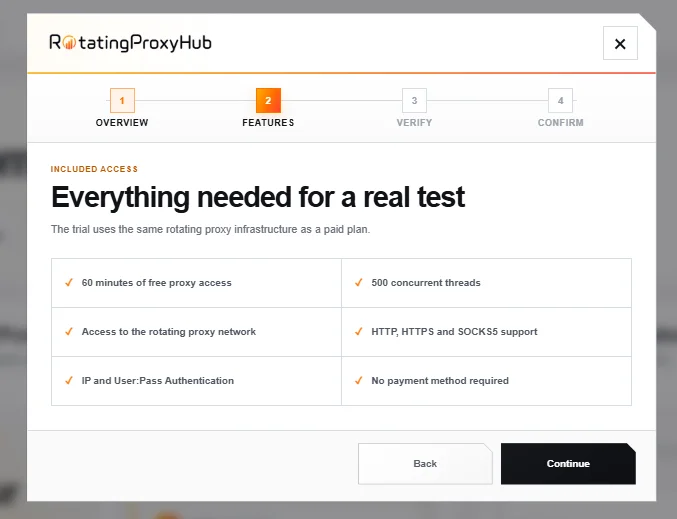Click the OVERVIEW step label

click(x=122, y=123)
